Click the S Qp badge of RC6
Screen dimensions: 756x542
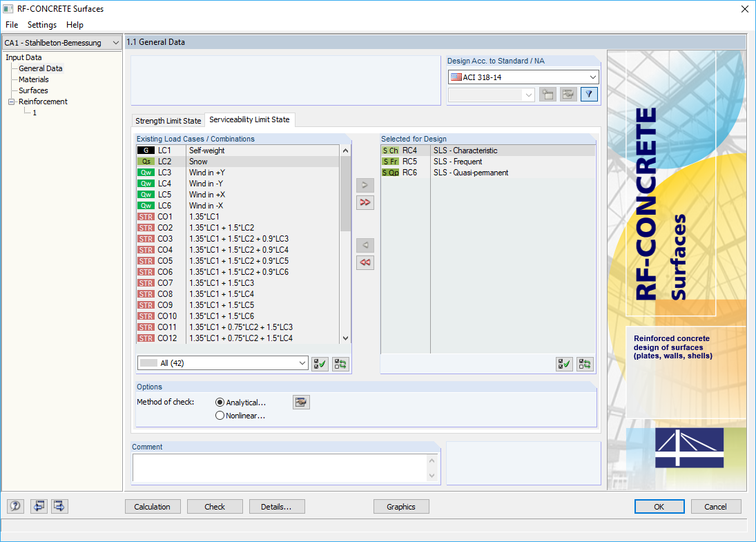pyautogui.click(x=391, y=173)
